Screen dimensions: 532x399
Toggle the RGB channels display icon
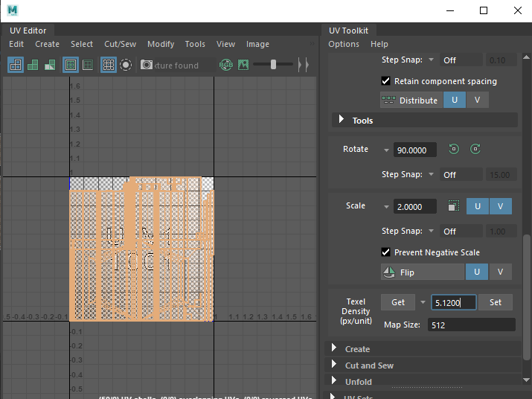pos(226,65)
